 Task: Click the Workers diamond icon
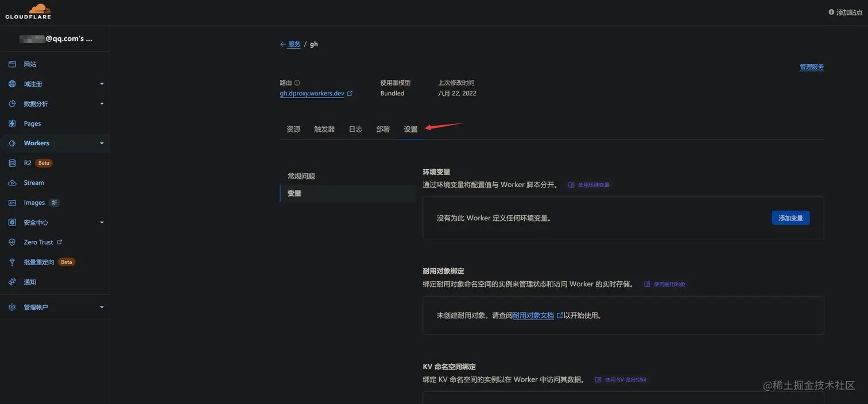[x=12, y=143]
